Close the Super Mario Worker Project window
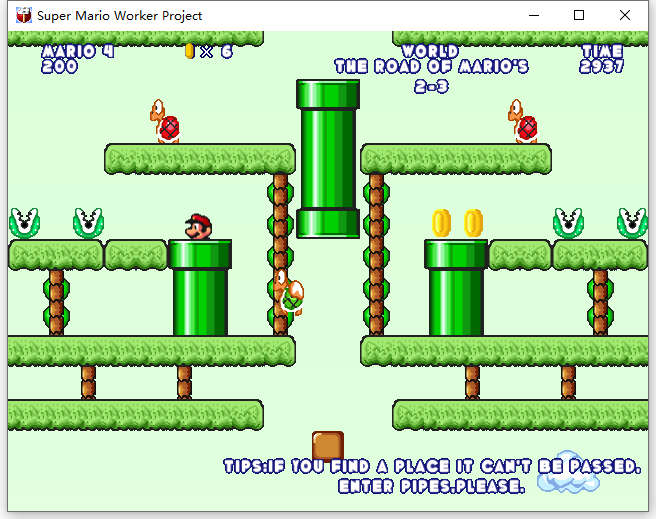This screenshot has height=519, width=656. point(625,15)
